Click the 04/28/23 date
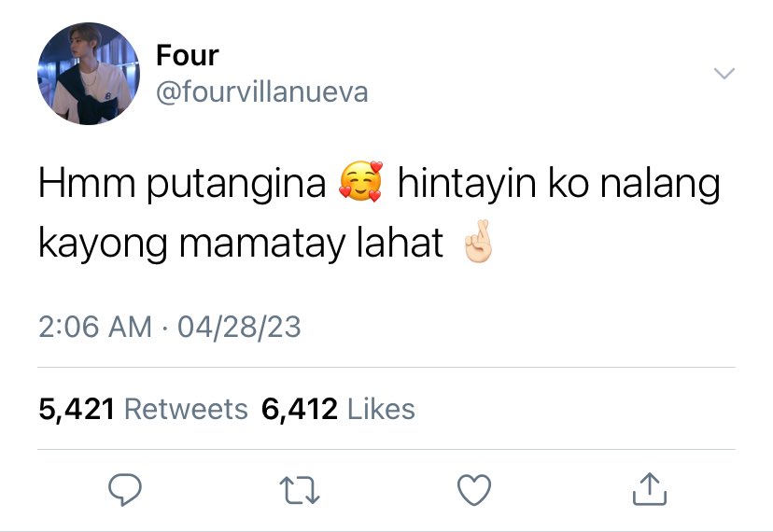Image resolution: width=773 pixels, height=532 pixels. [239, 327]
